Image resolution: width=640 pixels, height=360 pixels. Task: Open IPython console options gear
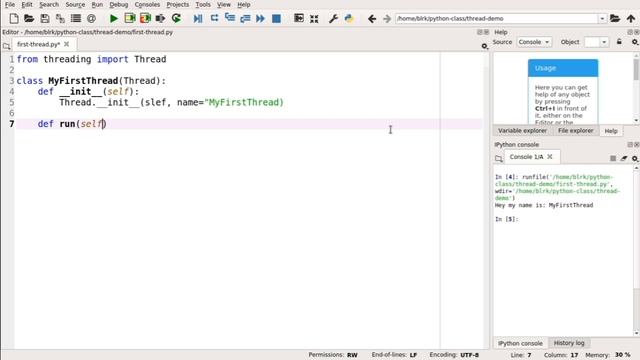coord(635,158)
